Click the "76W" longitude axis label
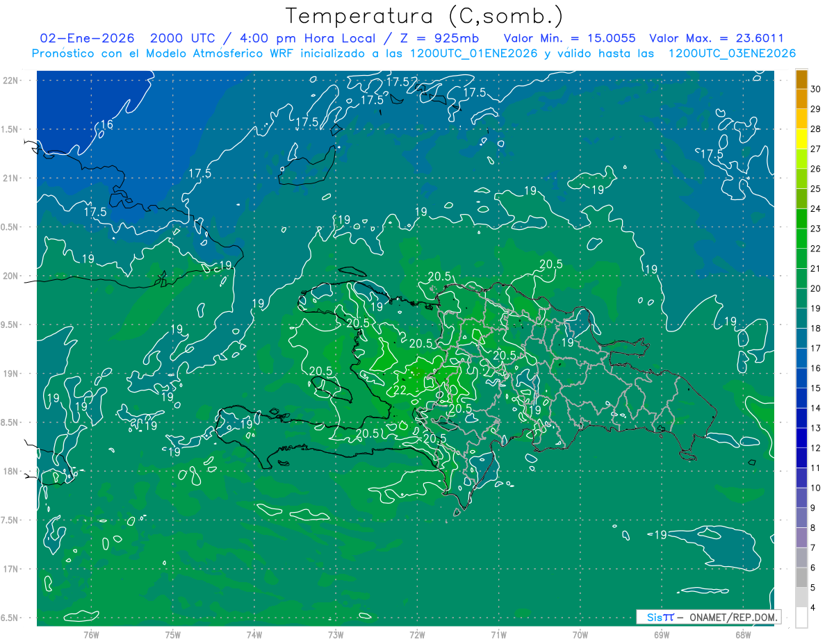The width and height of the screenshot is (834, 644). (91, 634)
